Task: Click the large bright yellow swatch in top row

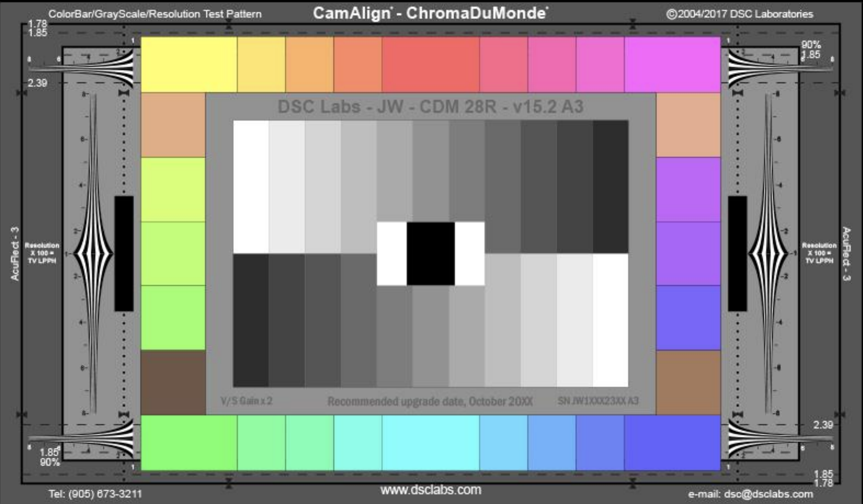Action: (x=189, y=65)
